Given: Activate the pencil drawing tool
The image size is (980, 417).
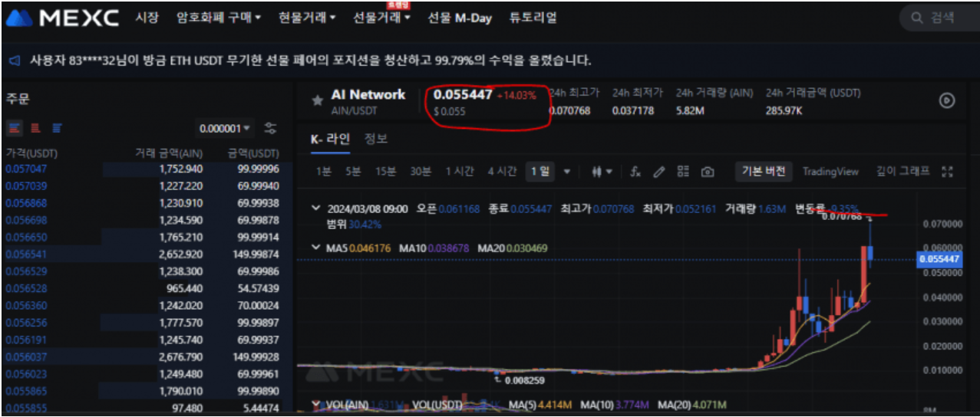Looking at the screenshot, I should pyautogui.click(x=658, y=172).
